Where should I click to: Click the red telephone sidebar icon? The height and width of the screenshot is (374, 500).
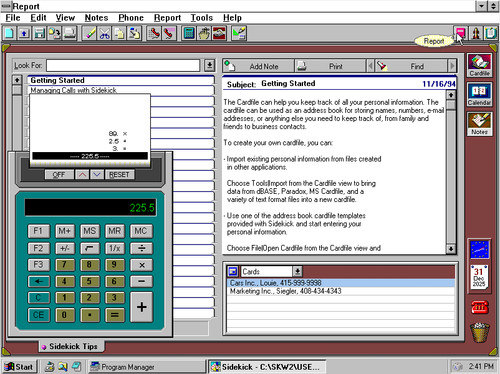480,307
